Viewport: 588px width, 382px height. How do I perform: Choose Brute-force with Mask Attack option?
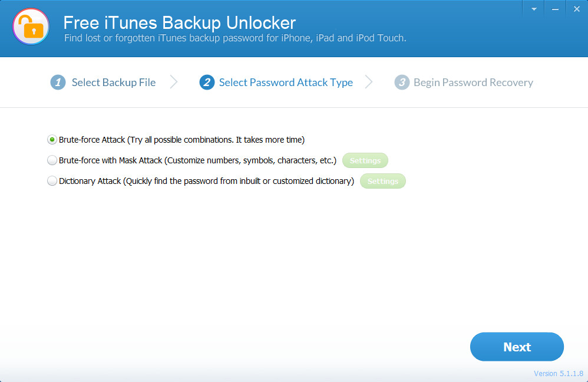[x=52, y=160]
